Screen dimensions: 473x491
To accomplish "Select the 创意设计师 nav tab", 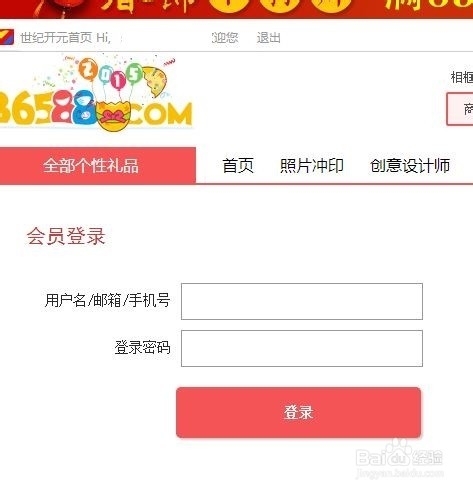I will pyautogui.click(x=410, y=166).
